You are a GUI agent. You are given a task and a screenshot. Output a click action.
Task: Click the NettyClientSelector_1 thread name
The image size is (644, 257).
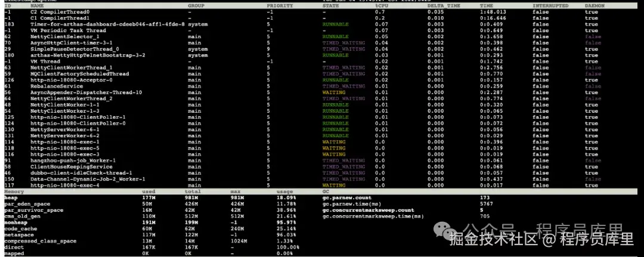pyautogui.click(x=65, y=37)
